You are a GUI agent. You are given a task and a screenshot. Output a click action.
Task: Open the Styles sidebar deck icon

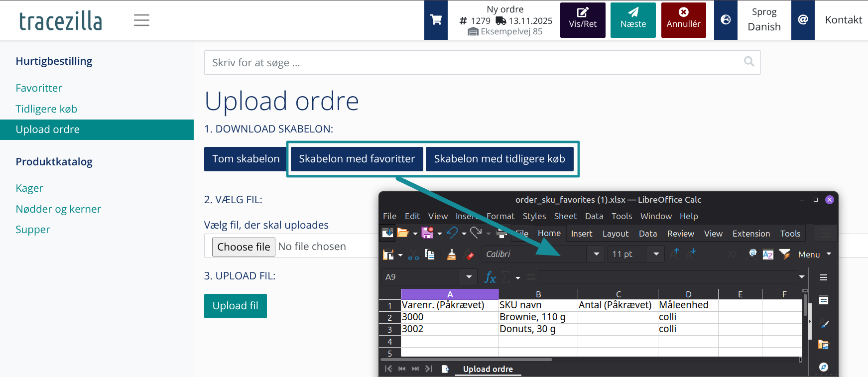click(824, 323)
